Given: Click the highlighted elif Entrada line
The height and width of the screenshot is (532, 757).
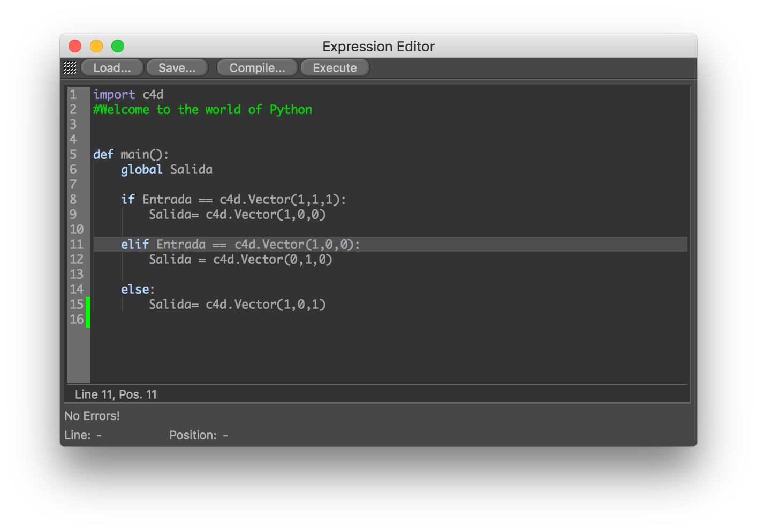Looking at the screenshot, I should 240,245.
